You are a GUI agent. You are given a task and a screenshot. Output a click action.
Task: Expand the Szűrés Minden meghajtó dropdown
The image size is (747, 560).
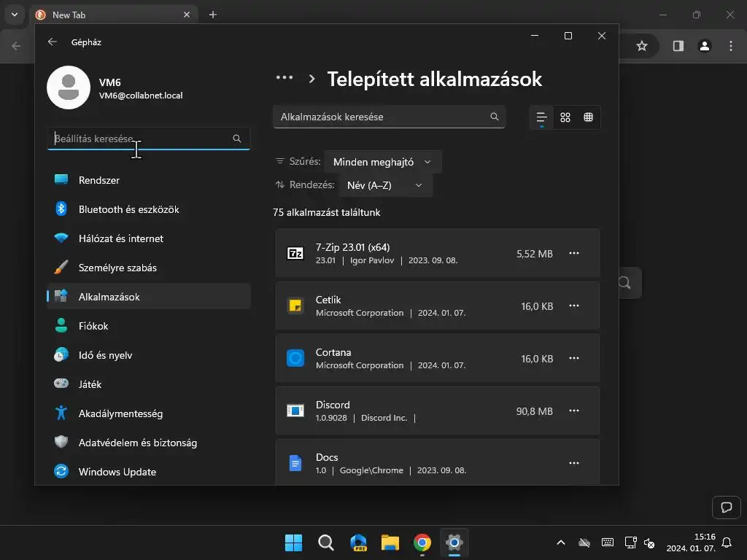click(x=383, y=162)
